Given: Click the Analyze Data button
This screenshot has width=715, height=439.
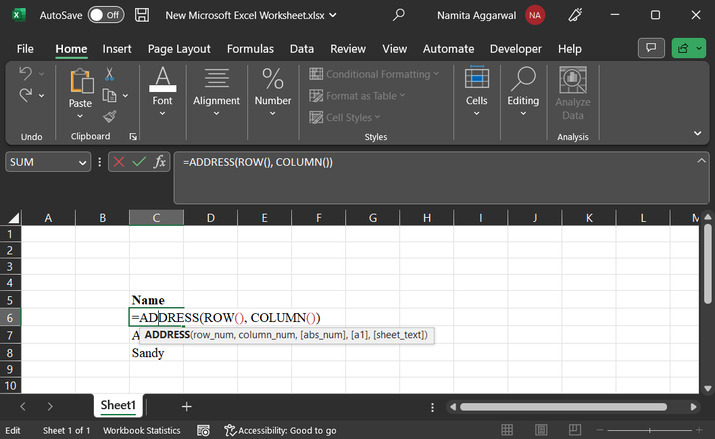Looking at the screenshot, I should 572,95.
